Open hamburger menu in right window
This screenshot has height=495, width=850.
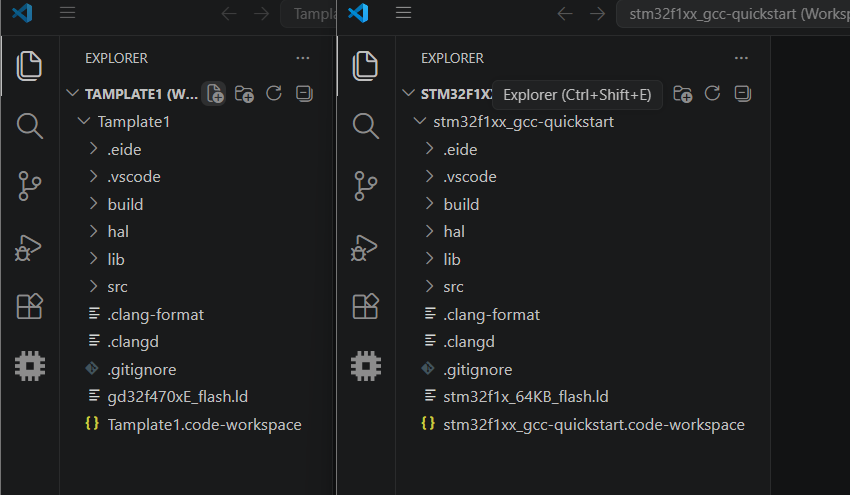403,12
